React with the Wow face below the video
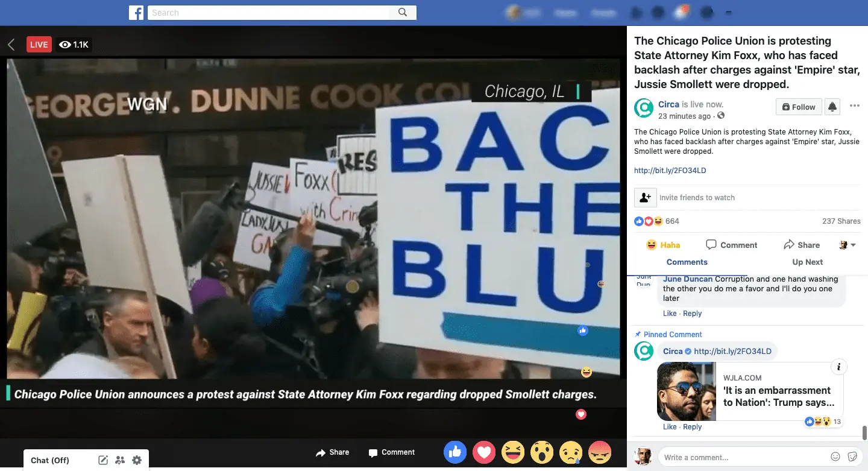This screenshot has width=868, height=471. (542, 452)
